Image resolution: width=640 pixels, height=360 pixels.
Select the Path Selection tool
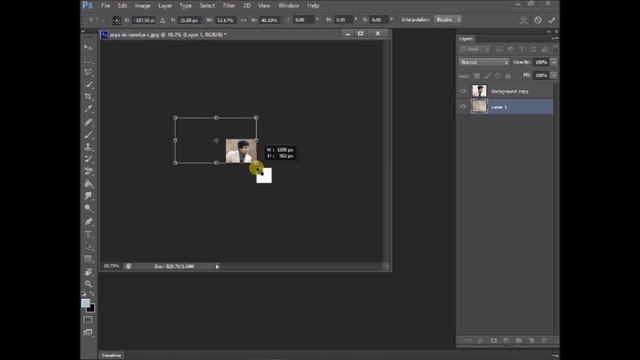coord(88,247)
